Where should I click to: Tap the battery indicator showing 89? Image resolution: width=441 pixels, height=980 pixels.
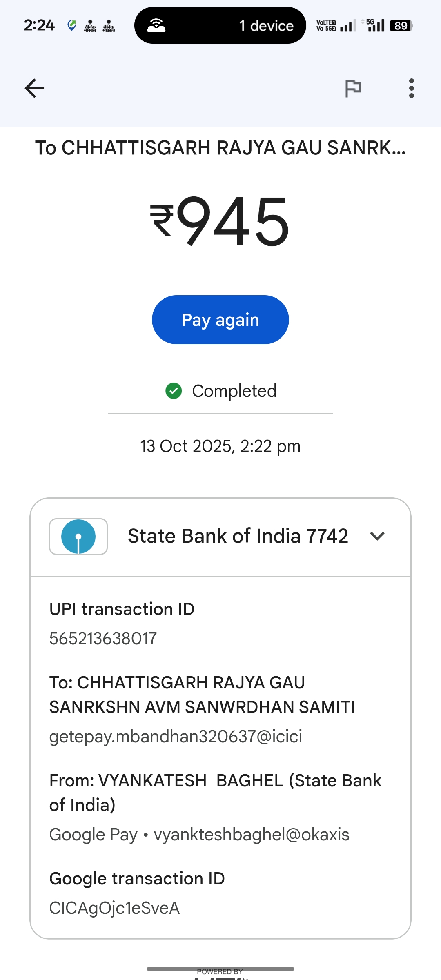[401, 26]
